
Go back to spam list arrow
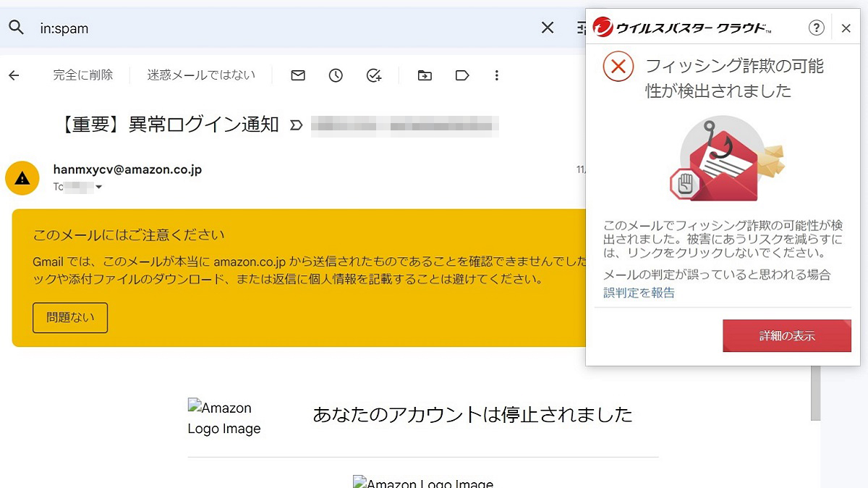pyautogui.click(x=14, y=75)
